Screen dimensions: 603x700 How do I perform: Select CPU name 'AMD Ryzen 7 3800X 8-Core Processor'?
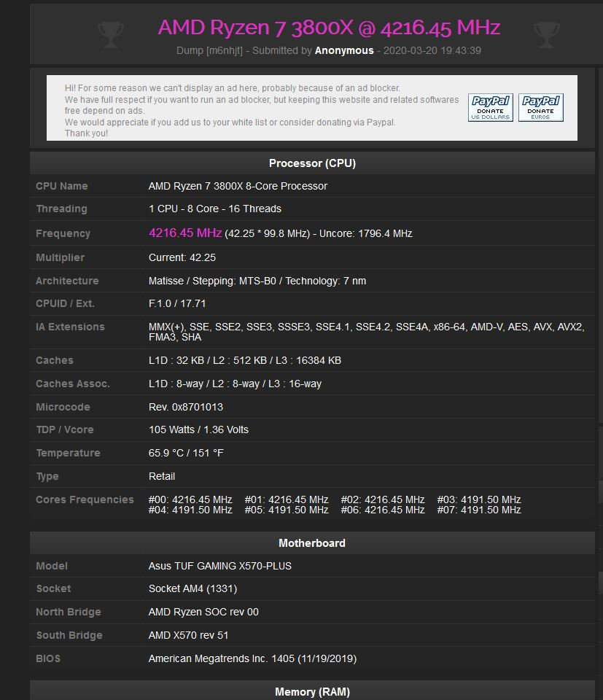click(x=238, y=186)
